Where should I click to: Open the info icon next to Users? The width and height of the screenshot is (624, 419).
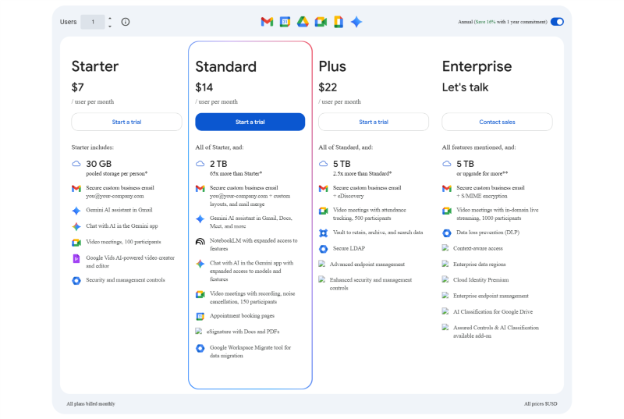(125, 22)
